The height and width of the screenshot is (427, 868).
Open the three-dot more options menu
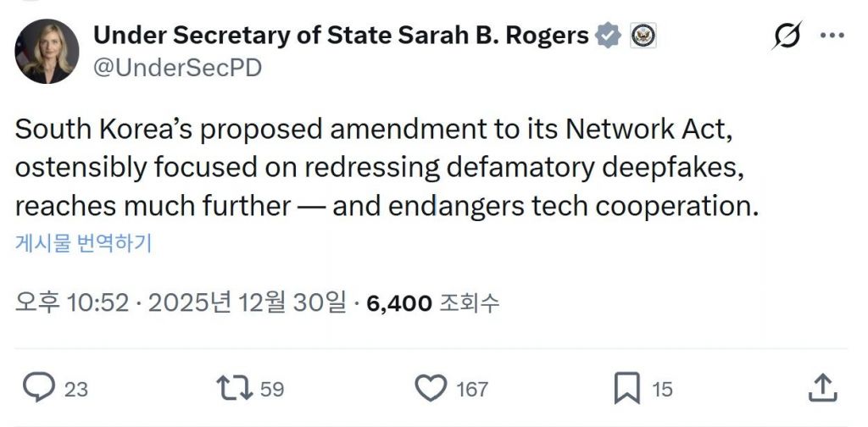click(832, 36)
